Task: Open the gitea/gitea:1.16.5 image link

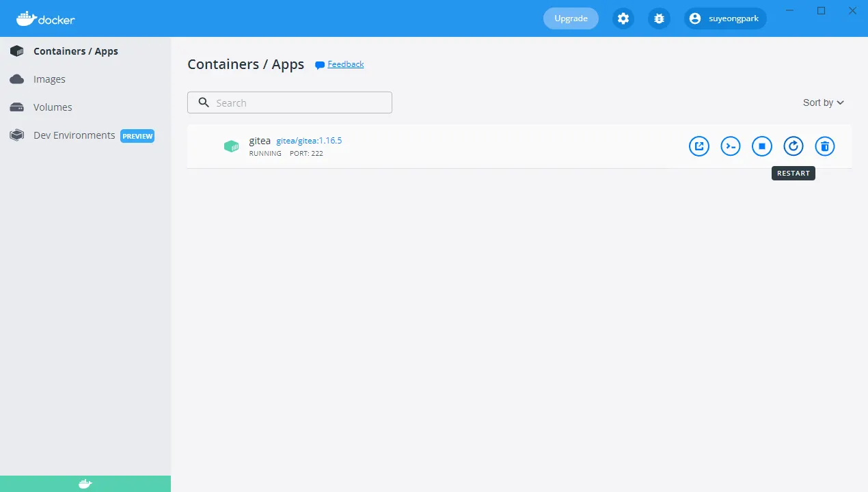Action: click(x=309, y=141)
